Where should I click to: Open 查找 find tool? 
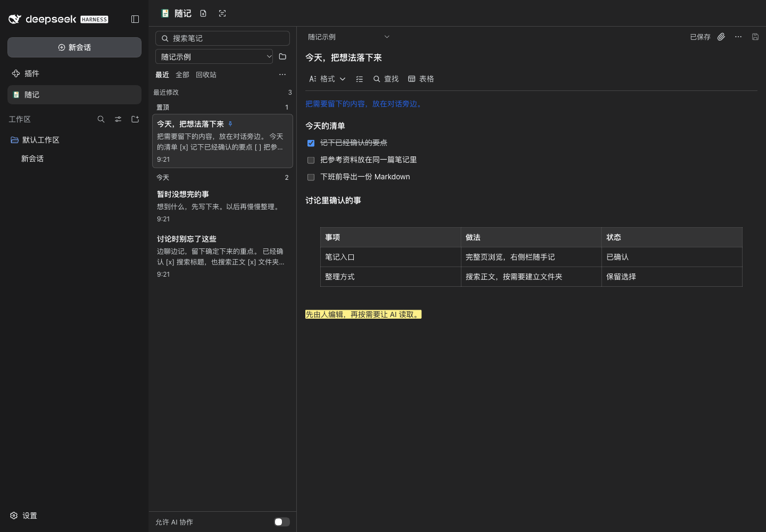[386, 79]
